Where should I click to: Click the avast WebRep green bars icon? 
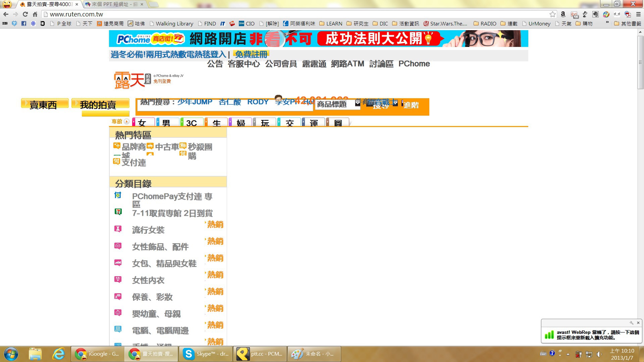point(549,335)
